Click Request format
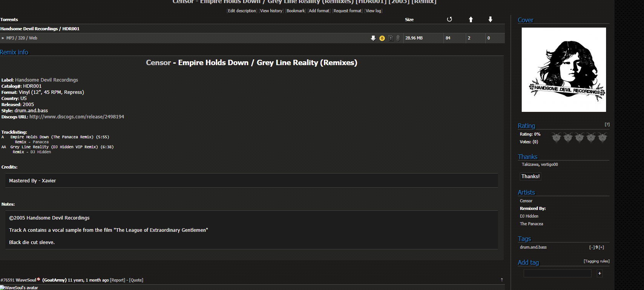Screen dimensions: 644x290 (347, 11)
